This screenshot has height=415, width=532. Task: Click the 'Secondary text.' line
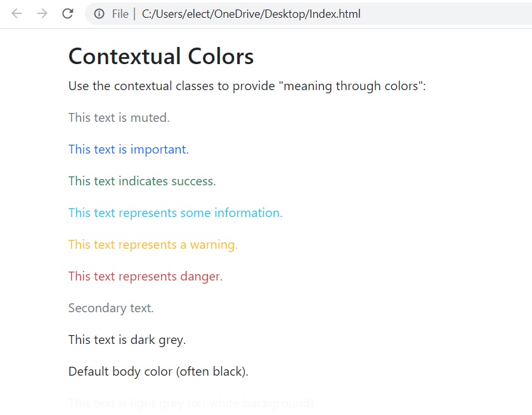pyautogui.click(x=110, y=308)
